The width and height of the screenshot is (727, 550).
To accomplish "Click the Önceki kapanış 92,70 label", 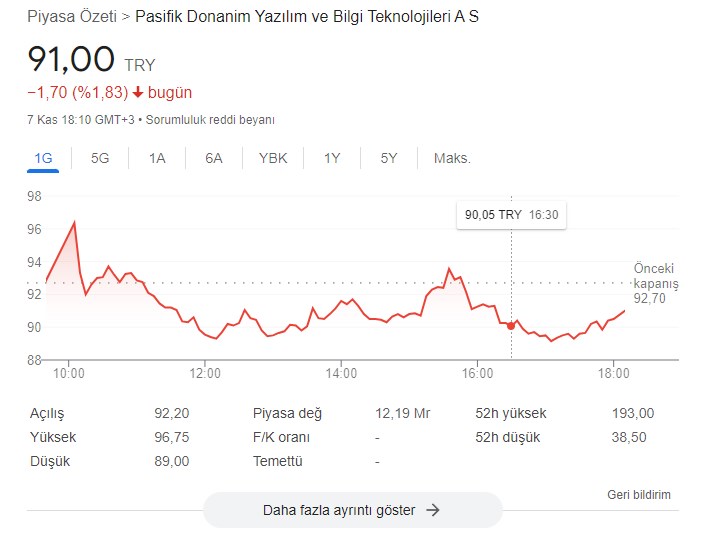I will tap(656, 283).
